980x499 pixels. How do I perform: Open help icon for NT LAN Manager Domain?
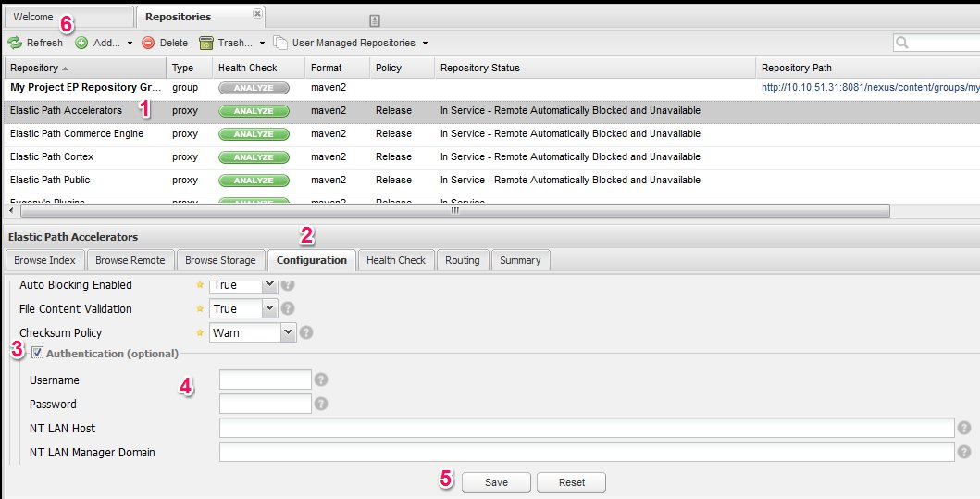[x=963, y=452]
